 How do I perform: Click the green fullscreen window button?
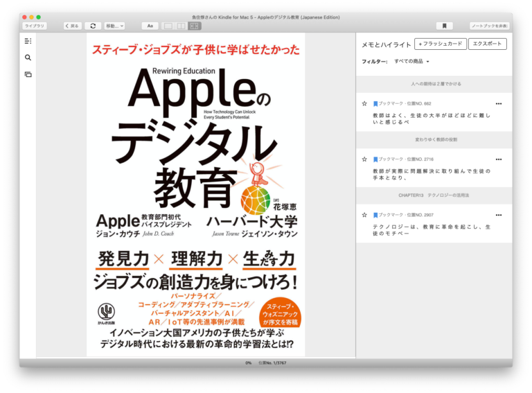[39, 17]
